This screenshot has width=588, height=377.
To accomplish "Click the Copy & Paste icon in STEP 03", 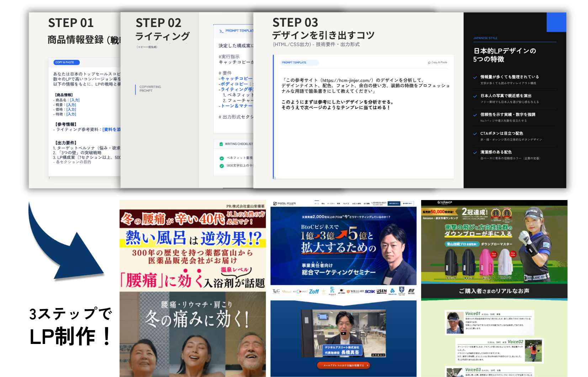I will pyautogui.click(x=429, y=63).
